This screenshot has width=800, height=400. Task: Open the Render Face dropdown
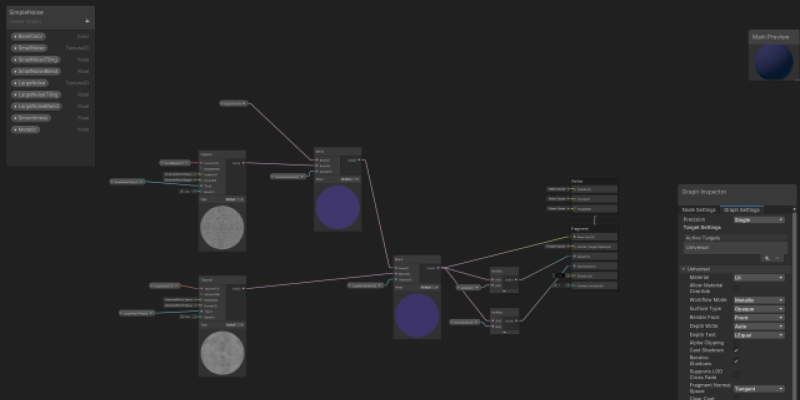click(x=759, y=317)
